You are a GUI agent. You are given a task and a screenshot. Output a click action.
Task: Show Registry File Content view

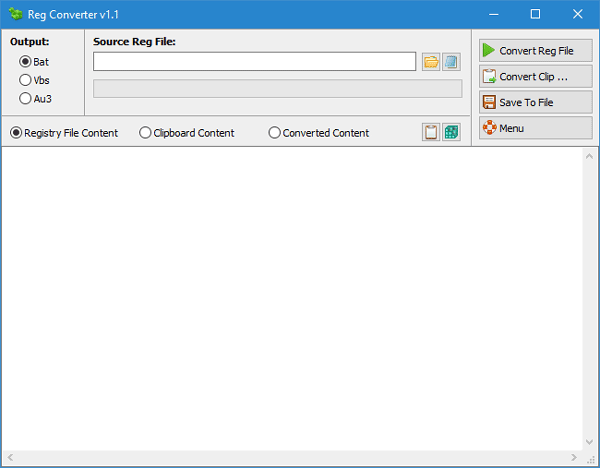[64, 133]
